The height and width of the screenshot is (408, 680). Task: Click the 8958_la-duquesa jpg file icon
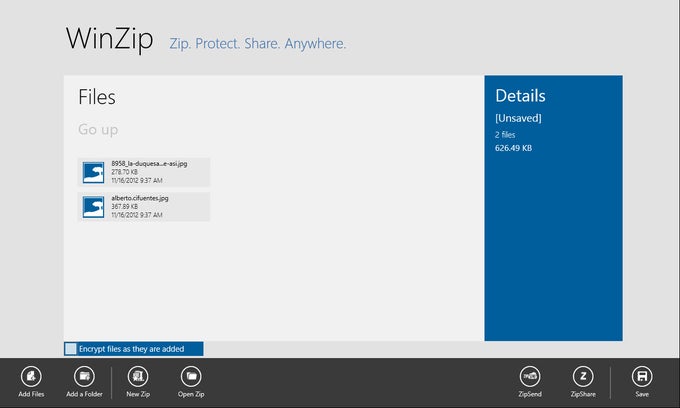[94, 173]
